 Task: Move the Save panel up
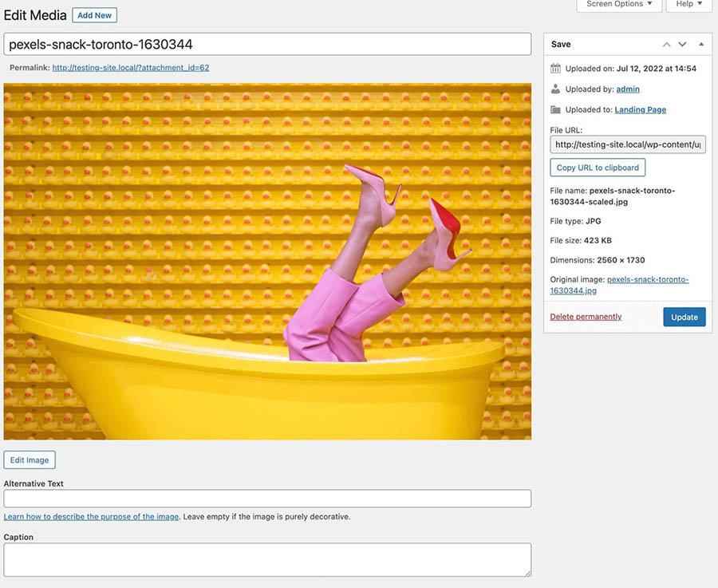pos(667,45)
